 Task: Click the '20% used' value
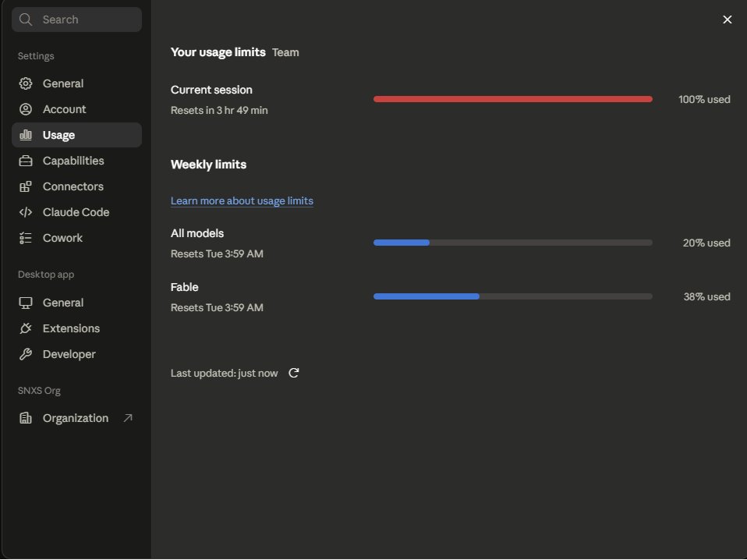(706, 243)
